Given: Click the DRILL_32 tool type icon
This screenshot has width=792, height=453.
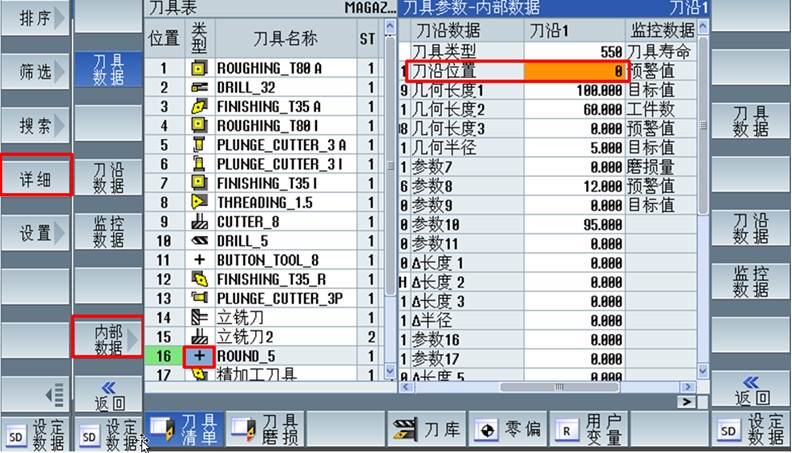Looking at the screenshot, I should [x=200, y=87].
